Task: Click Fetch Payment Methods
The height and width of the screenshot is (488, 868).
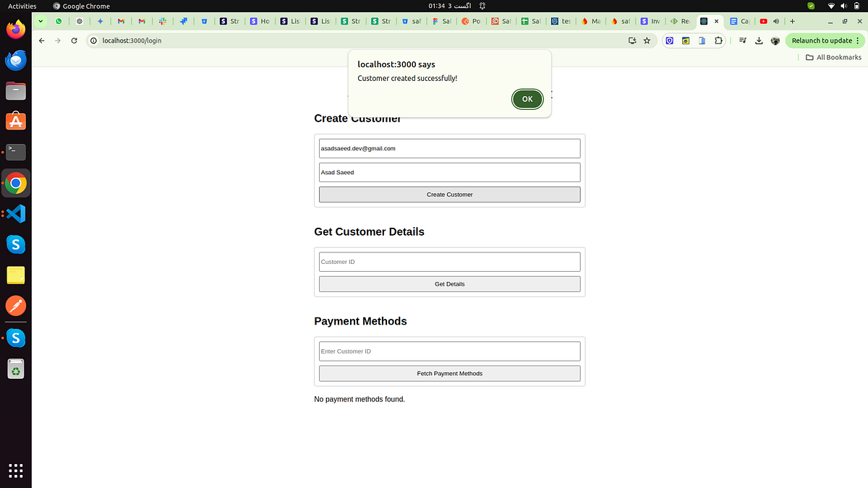Action: (x=449, y=373)
